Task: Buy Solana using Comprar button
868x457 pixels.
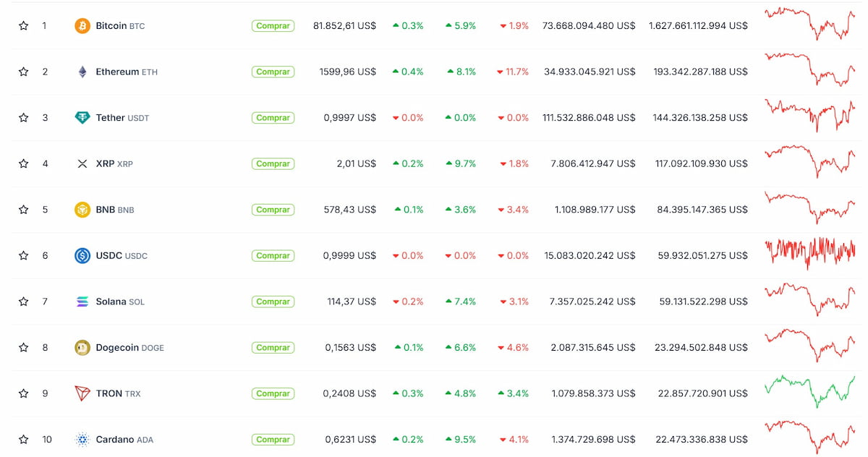Action: (273, 302)
